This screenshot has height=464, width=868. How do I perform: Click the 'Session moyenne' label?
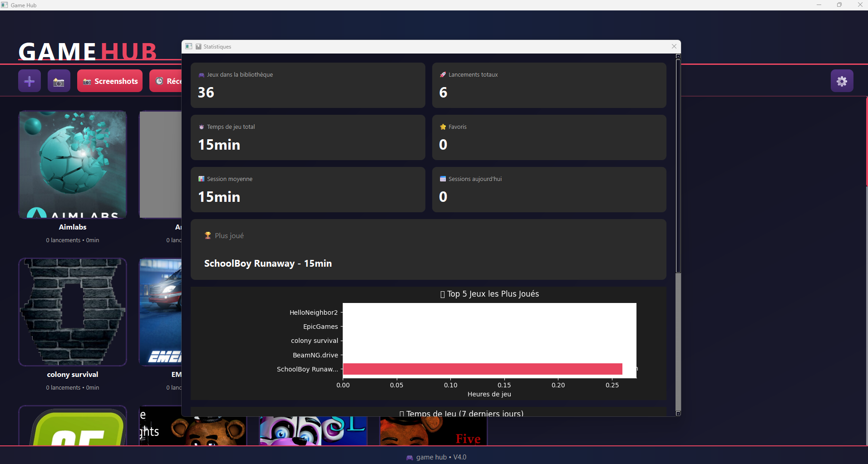click(230, 179)
